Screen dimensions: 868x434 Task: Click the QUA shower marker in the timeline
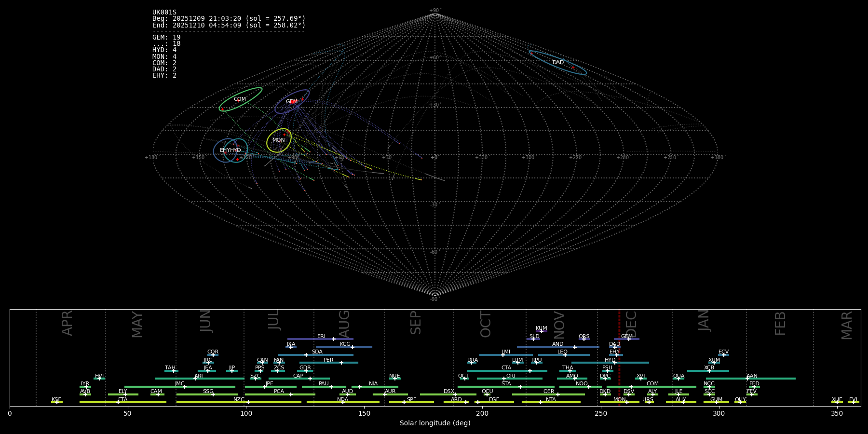[x=678, y=379]
